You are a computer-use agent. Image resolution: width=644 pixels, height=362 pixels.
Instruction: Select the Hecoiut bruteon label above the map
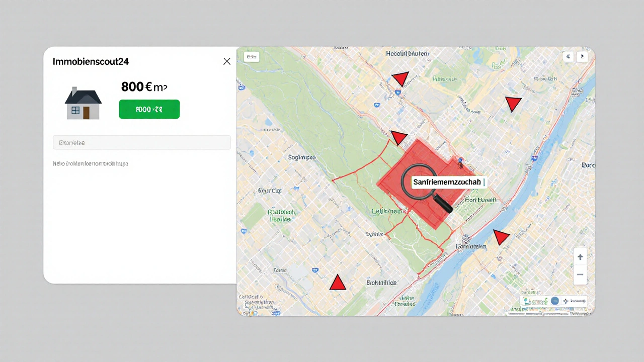coord(408,53)
